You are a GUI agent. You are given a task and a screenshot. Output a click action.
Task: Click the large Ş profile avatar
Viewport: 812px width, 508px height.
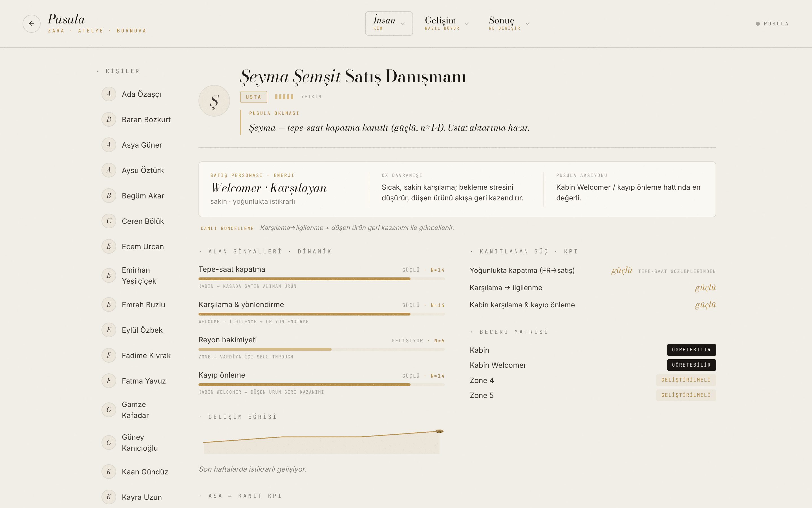point(214,101)
